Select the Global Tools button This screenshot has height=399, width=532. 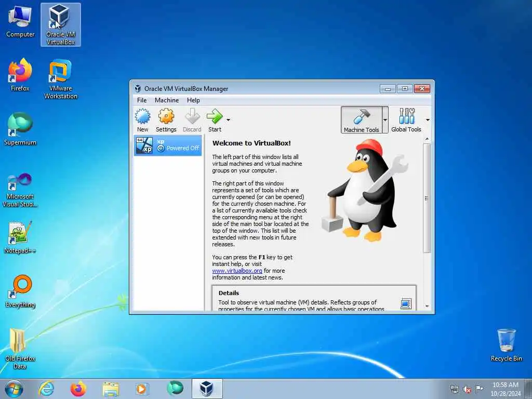click(406, 120)
